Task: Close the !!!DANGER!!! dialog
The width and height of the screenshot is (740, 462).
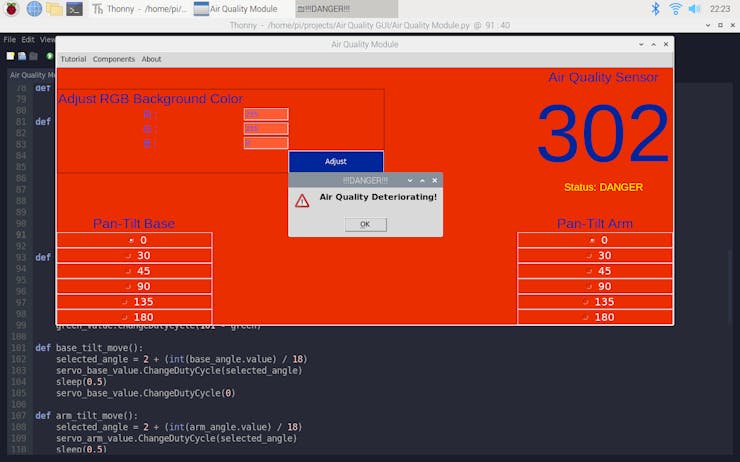Action: coord(435,180)
